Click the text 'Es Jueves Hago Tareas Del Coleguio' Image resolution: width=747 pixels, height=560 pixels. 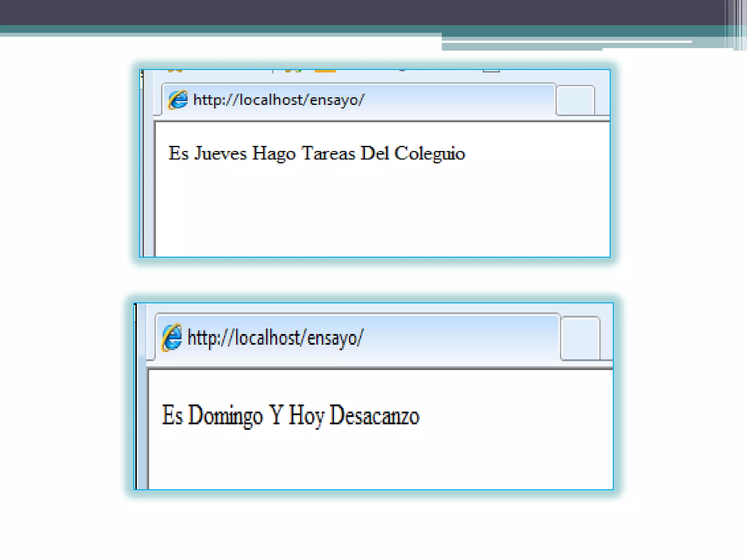coord(317,153)
